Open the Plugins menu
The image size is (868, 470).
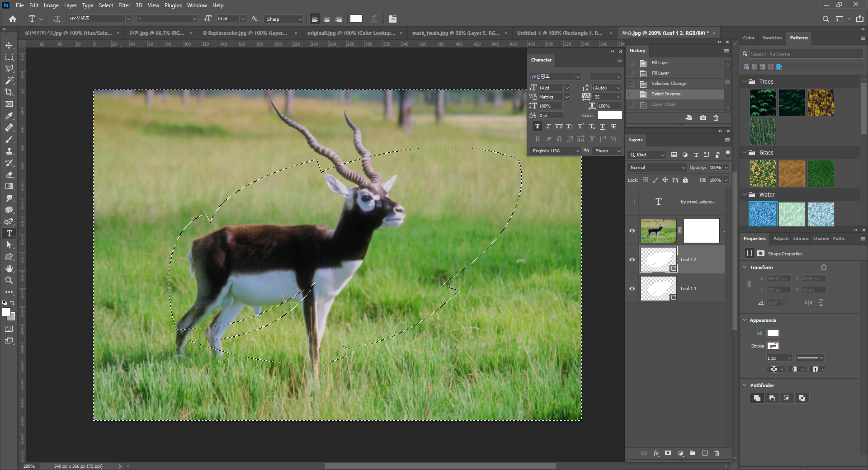pyautogui.click(x=173, y=5)
